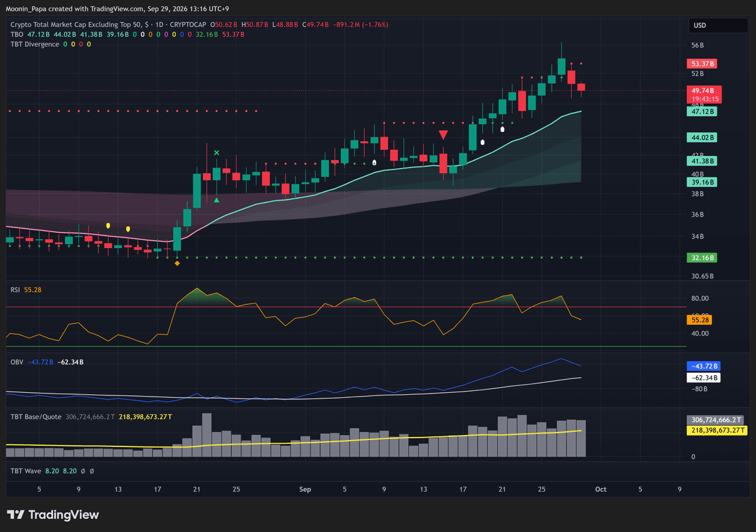756x532 pixels.
Task: Click the red 49.74B current price label
Action: point(704,91)
